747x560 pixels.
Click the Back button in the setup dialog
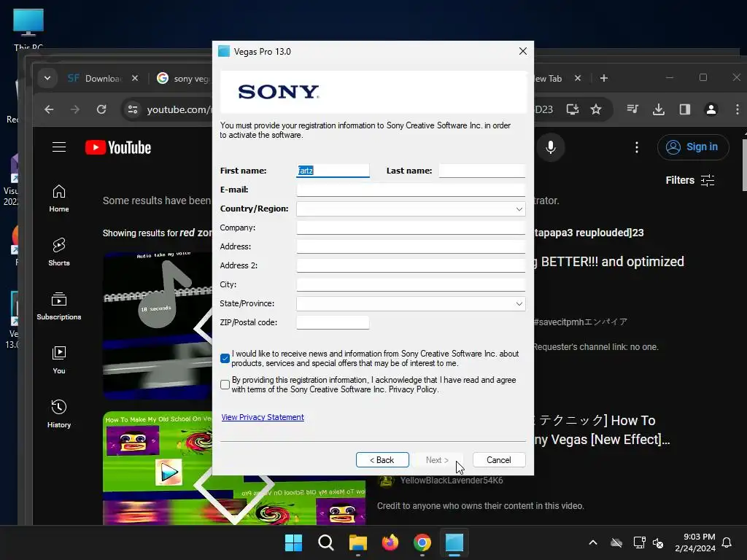(x=382, y=460)
